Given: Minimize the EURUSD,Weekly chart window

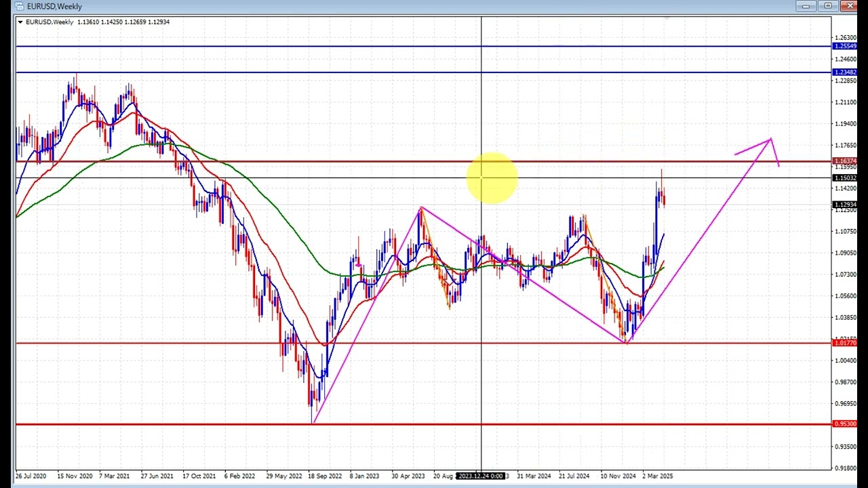Looking at the screenshot, I should coord(806,6).
